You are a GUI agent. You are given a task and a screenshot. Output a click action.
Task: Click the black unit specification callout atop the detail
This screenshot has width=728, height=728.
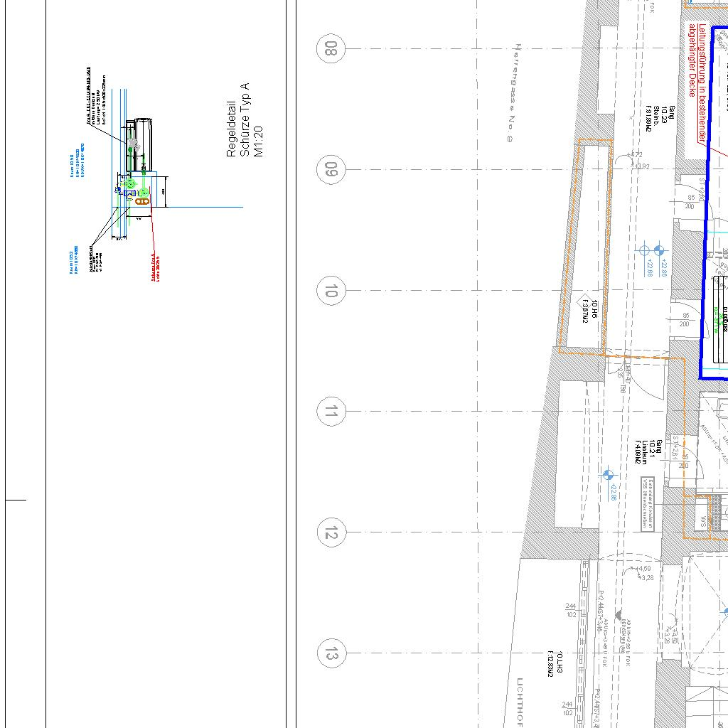(x=95, y=96)
